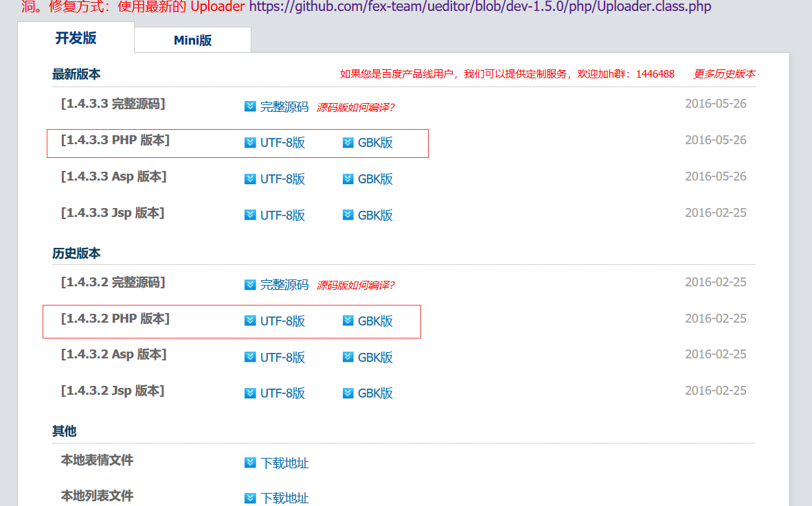812x506 pixels.
Task: Download 1.4.3.3 Jsp UTF-8版
Action: point(282,215)
